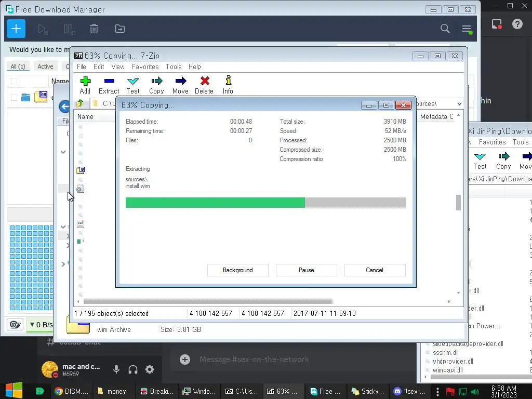The image size is (532, 399).
Task: Select wimgapi.dll in right 7-Zip list
Action: pos(447,370)
